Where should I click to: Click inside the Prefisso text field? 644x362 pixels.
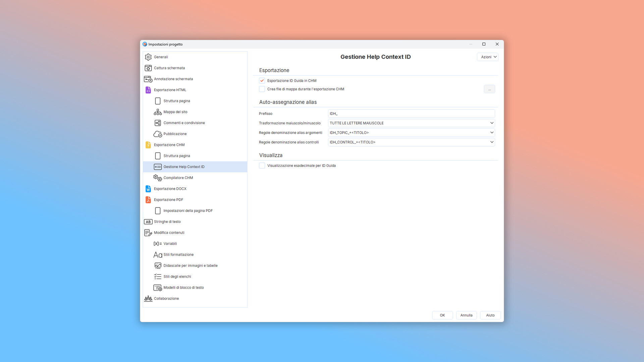[411, 114]
